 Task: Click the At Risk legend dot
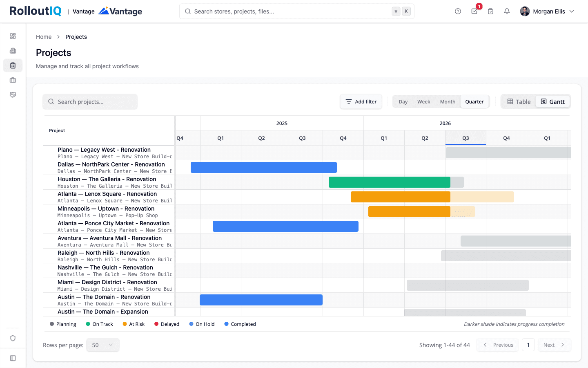[x=125, y=324]
